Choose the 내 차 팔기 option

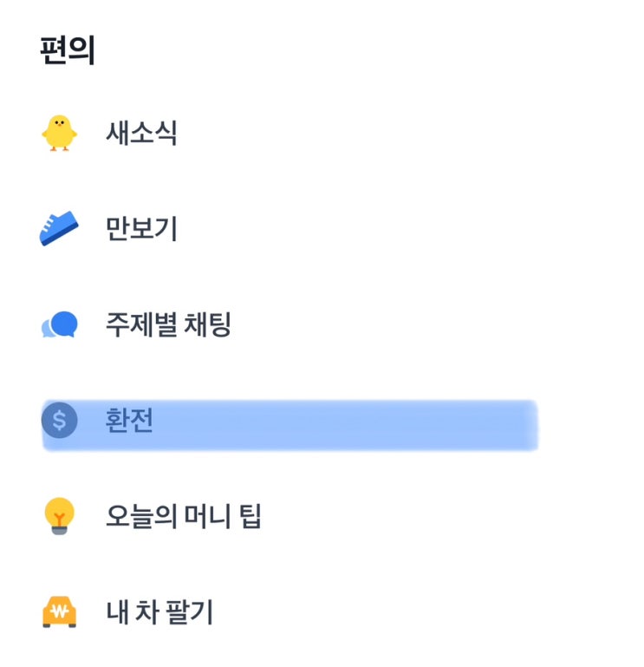click(x=159, y=612)
